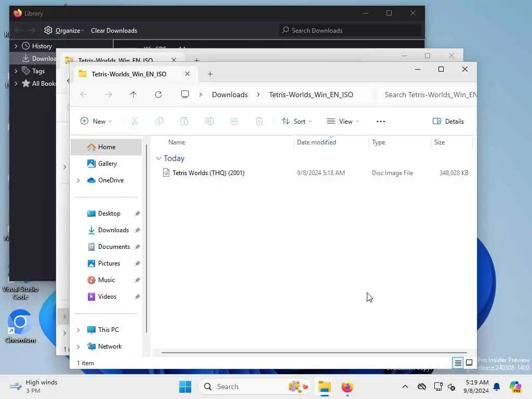532x399 pixels.
Task: Click the Cut scissors icon in toolbar
Action: [135, 121]
